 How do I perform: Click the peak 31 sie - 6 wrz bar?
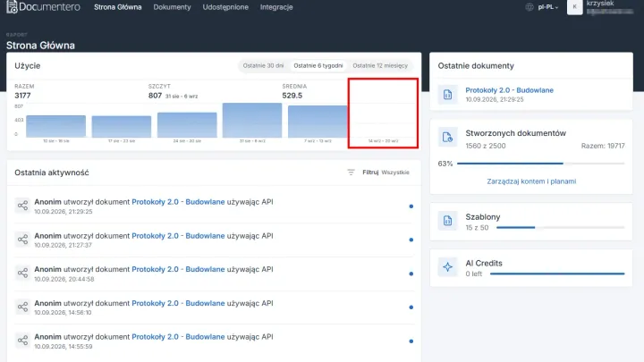click(252, 121)
